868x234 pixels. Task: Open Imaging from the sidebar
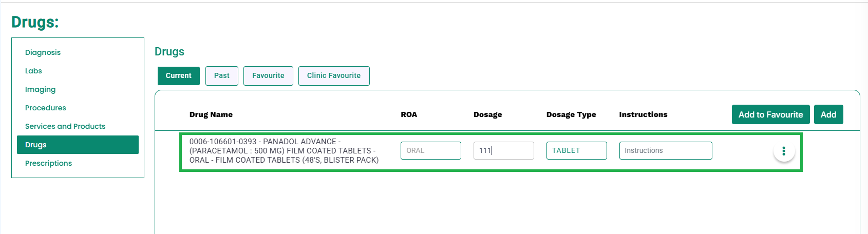[40, 89]
